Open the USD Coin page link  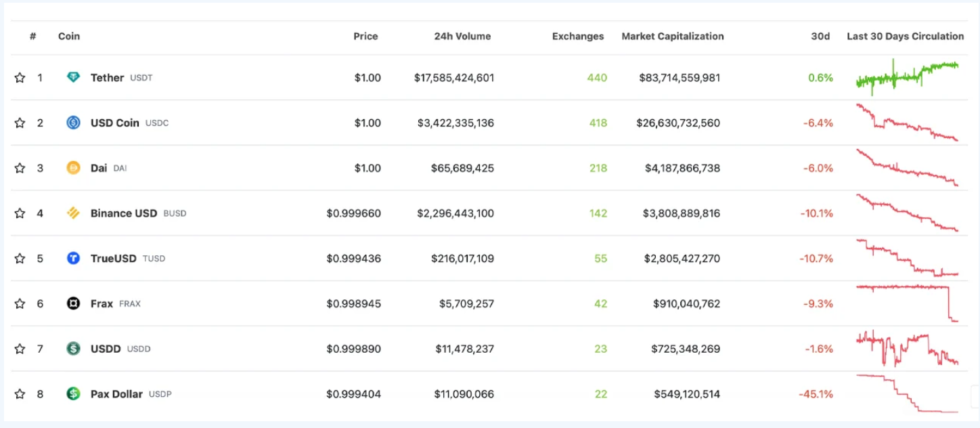(115, 123)
